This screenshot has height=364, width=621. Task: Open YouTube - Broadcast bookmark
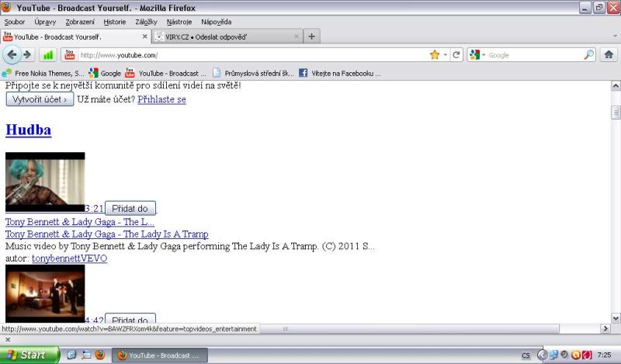(166, 73)
